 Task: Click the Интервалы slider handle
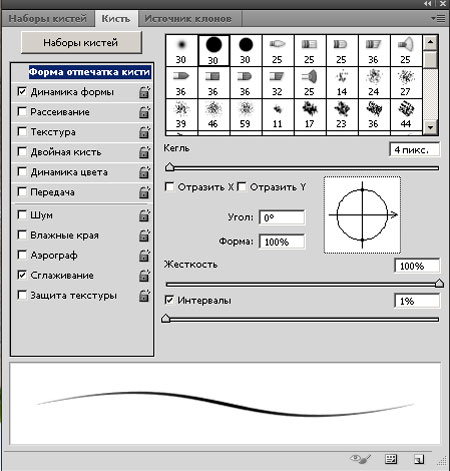pos(166,318)
